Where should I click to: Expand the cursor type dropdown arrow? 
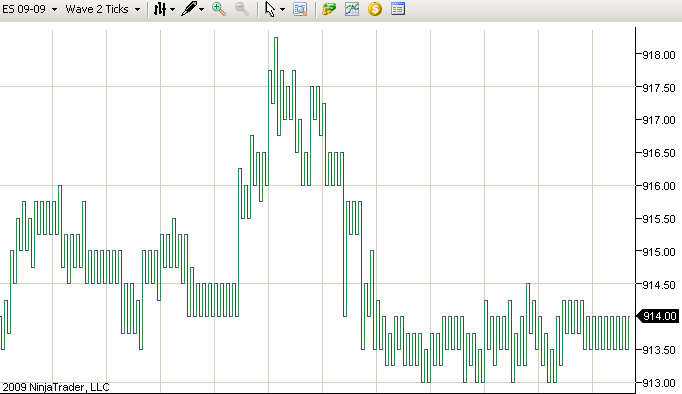coord(282,10)
